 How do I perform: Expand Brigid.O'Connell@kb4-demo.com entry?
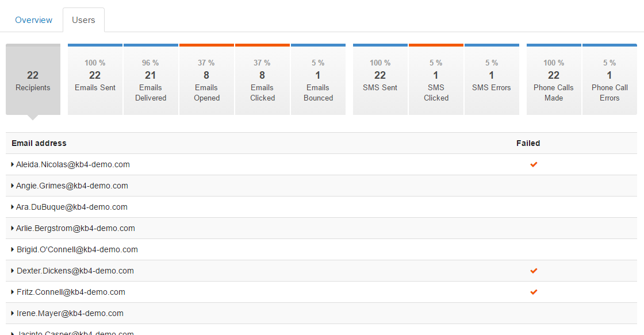pyautogui.click(x=12, y=249)
